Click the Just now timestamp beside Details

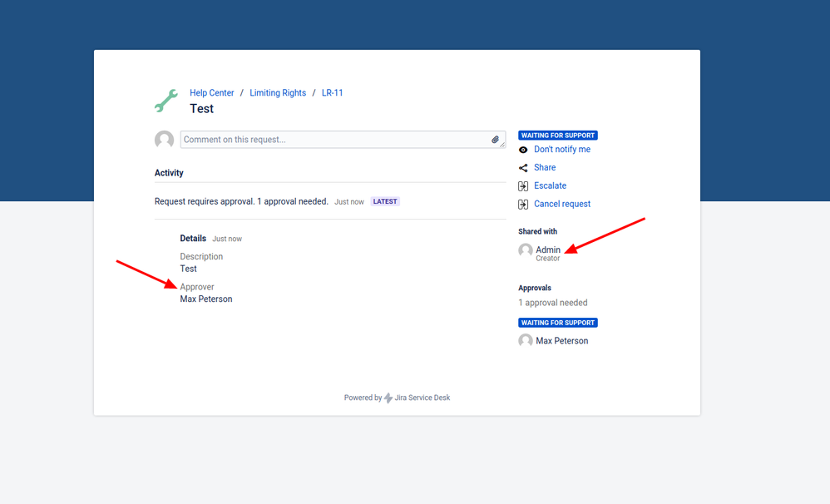pos(227,239)
